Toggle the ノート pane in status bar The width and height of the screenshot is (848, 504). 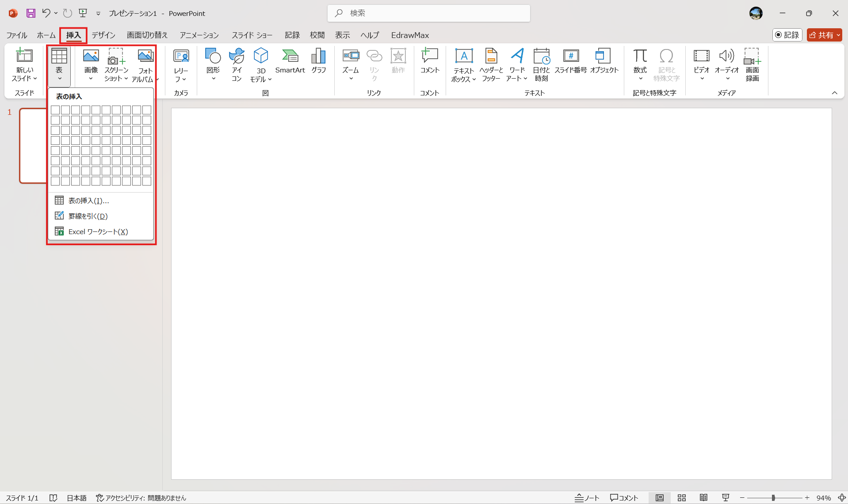(587, 498)
